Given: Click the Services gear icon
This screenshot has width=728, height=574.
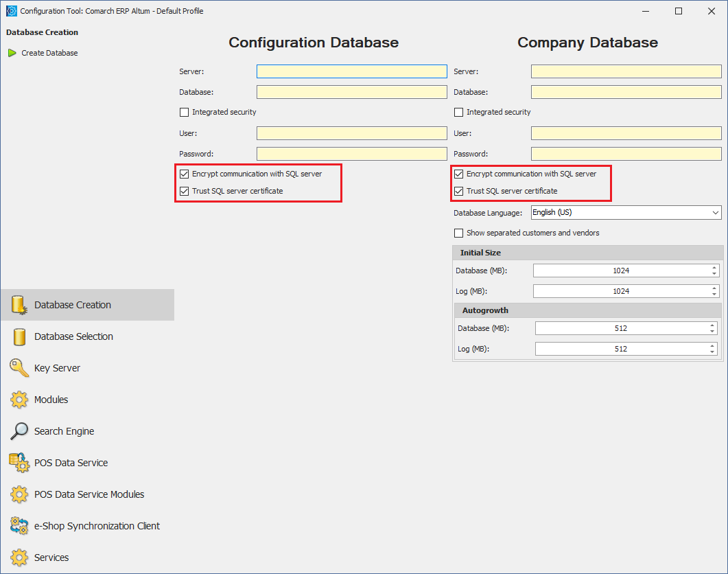Looking at the screenshot, I should click(19, 558).
